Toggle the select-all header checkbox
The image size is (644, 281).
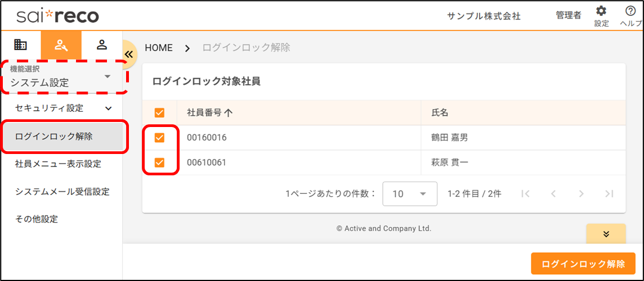tap(159, 113)
